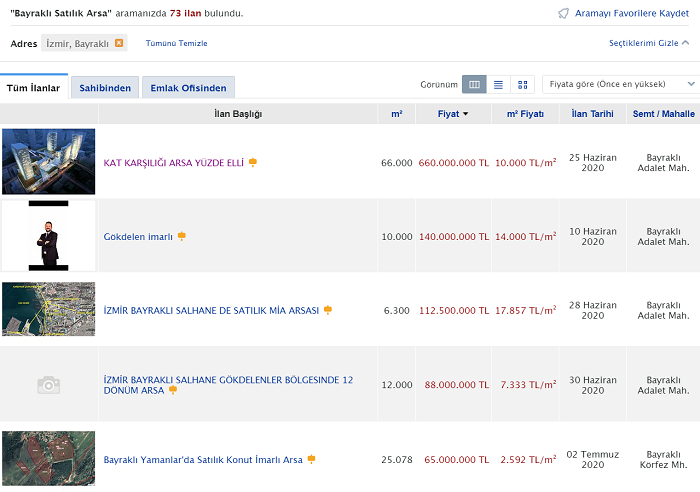Click area value 66.000

pyautogui.click(x=396, y=163)
